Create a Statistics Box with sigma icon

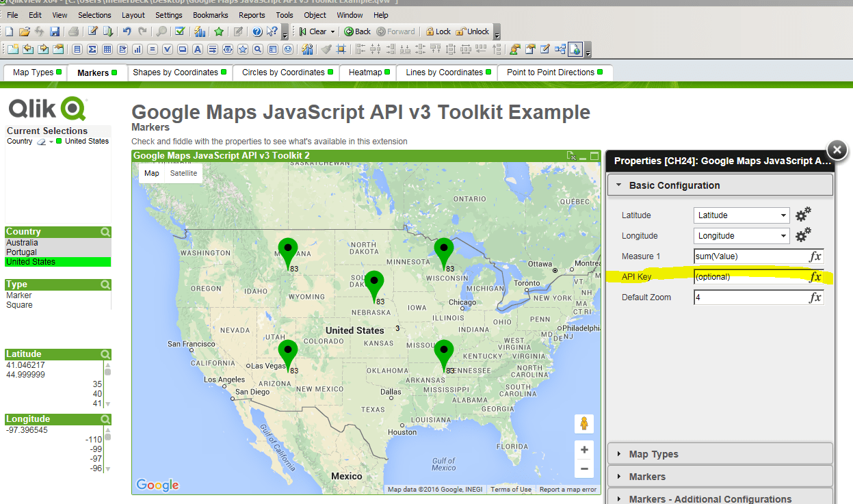[x=92, y=49]
